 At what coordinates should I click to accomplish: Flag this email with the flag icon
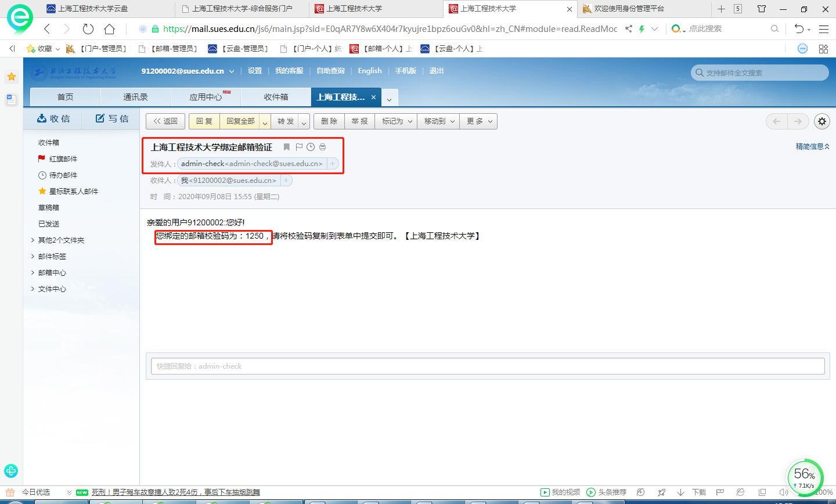[x=299, y=147]
